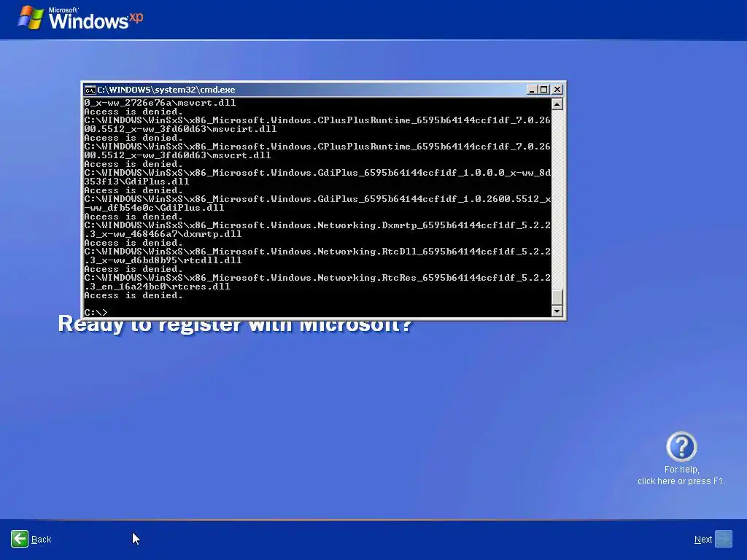
Task: Click the cmd scrollbar track above thumb
Action: pos(557,200)
